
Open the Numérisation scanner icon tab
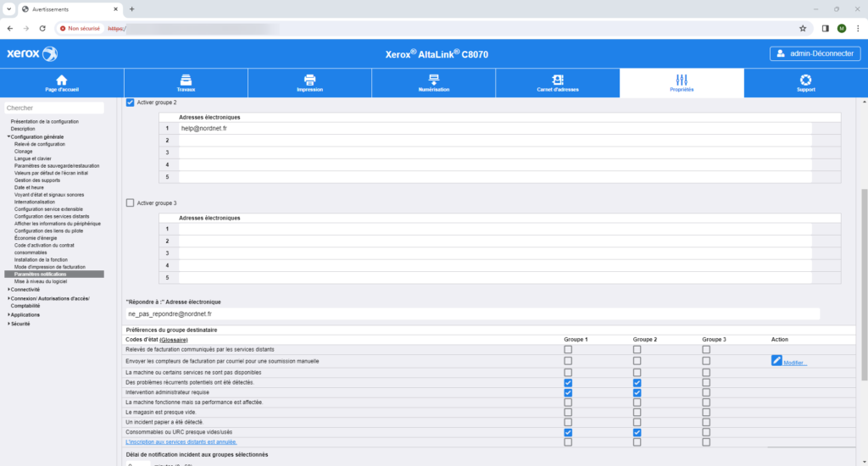(434, 80)
